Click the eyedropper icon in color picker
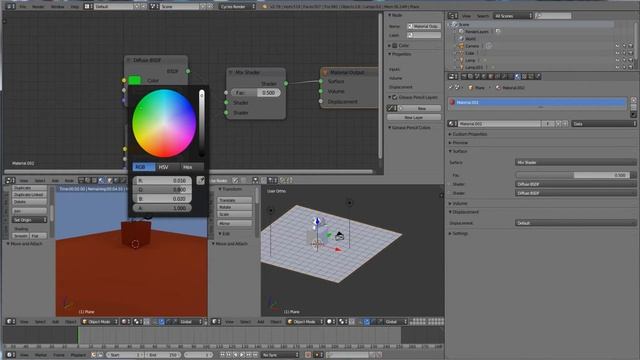The width and height of the screenshot is (640, 360). coord(200,180)
